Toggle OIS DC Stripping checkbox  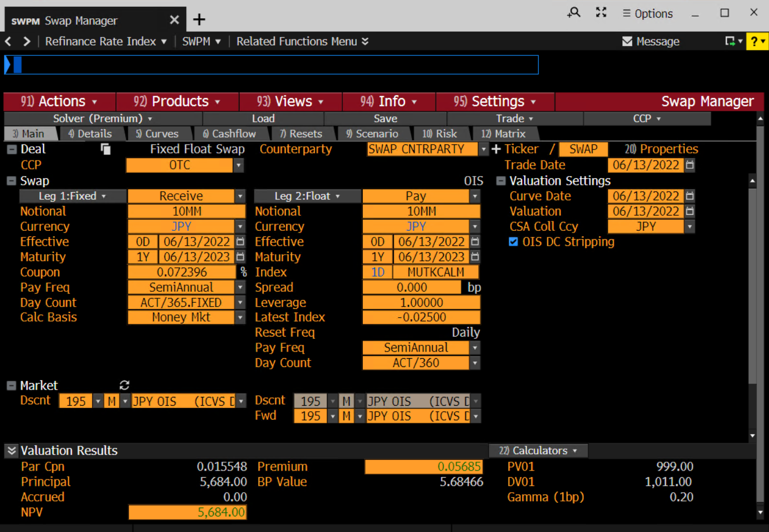point(514,242)
